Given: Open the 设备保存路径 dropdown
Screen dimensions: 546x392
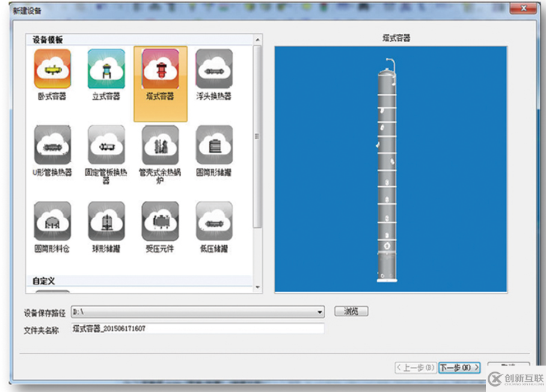Looking at the screenshot, I should 319,312.
